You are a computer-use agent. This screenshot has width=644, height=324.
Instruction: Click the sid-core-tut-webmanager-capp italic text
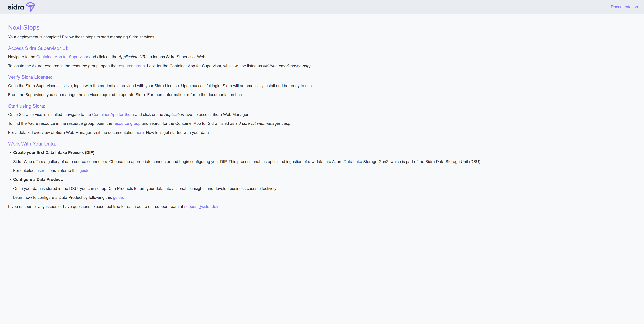click(x=263, y=123)
